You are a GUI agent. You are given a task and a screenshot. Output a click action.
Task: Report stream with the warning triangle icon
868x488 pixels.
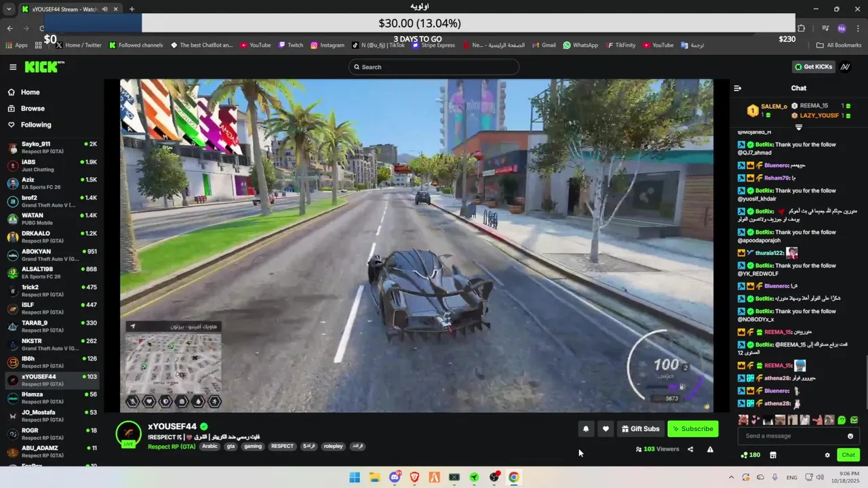pyautogui.click(x=710, y=449)
